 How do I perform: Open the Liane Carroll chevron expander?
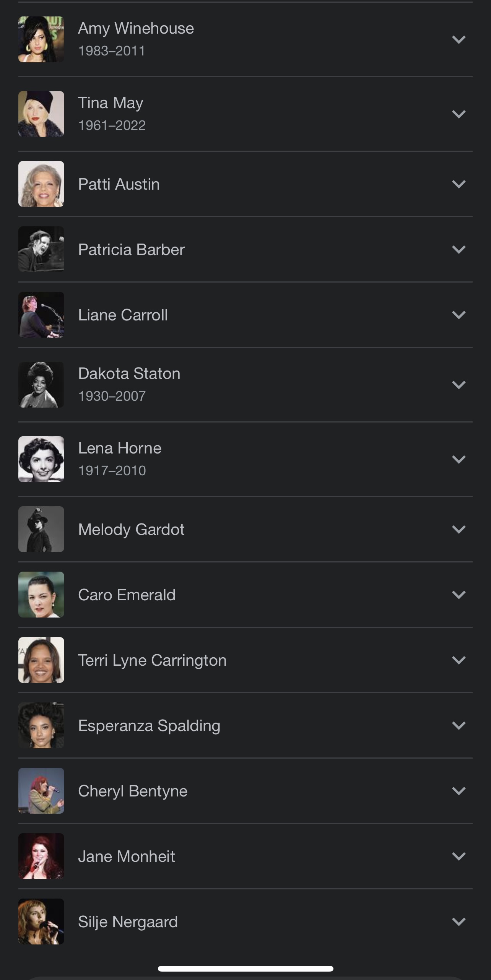[x=458, y=315]
